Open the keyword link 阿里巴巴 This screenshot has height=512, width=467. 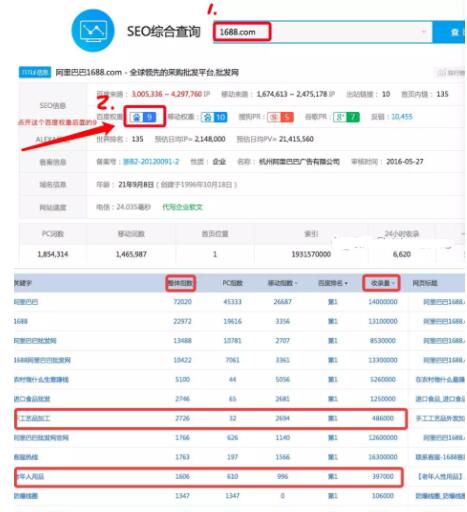coord(26,302)
